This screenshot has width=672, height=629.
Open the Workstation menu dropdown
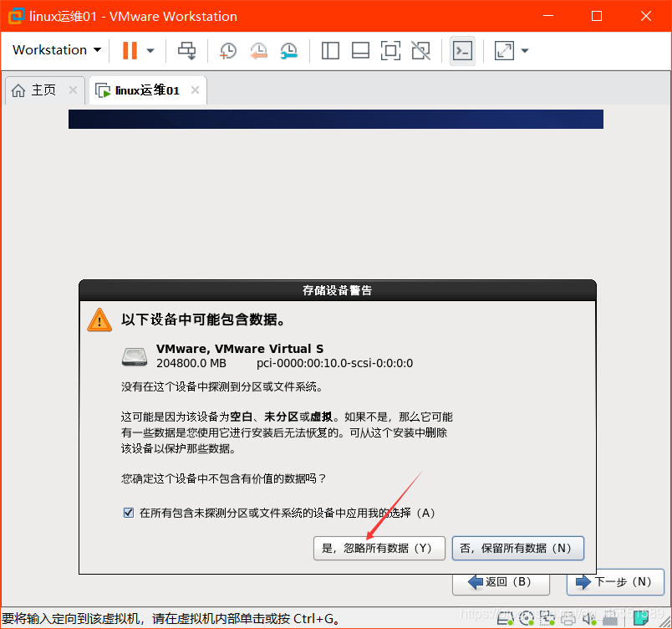click(57, 50)
